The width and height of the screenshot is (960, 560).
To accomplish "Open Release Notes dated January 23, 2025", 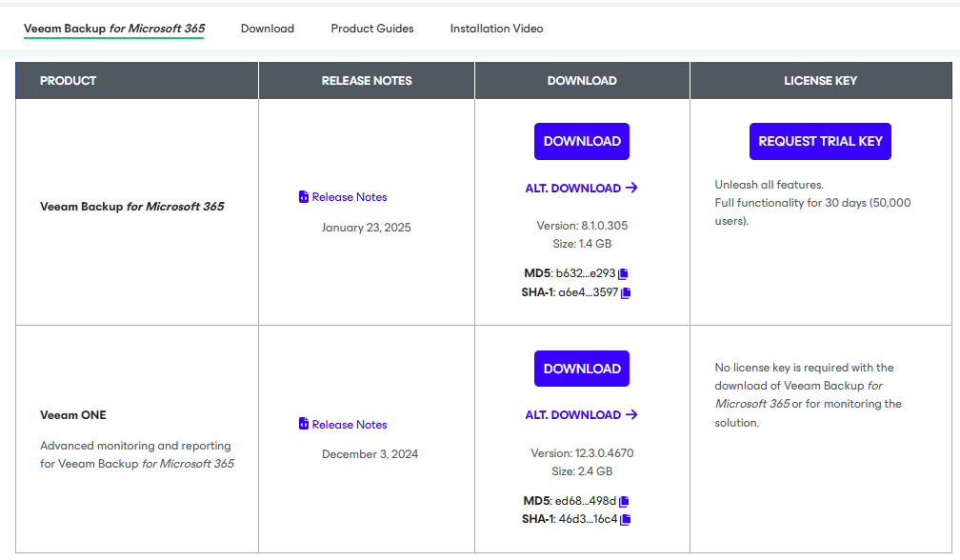I will coord(350,197).
